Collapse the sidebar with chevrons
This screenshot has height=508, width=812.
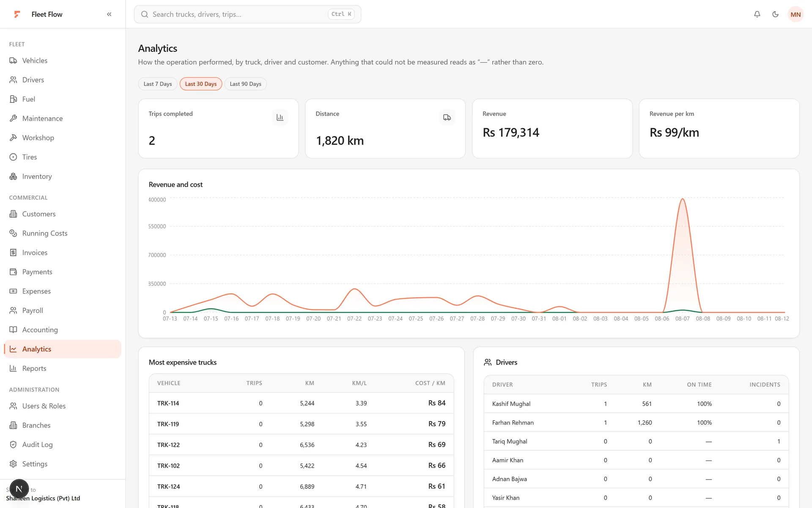coord(109,14)
